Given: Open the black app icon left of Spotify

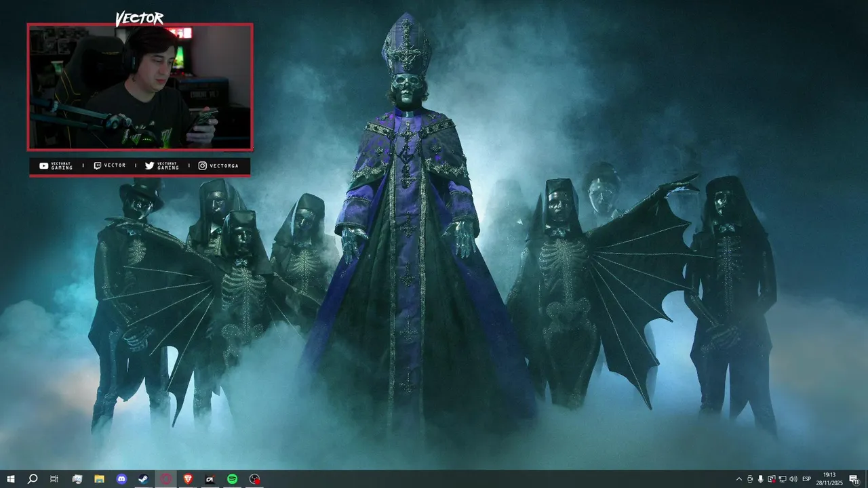Looking at the screenshot, I should (x=210, y=479).
